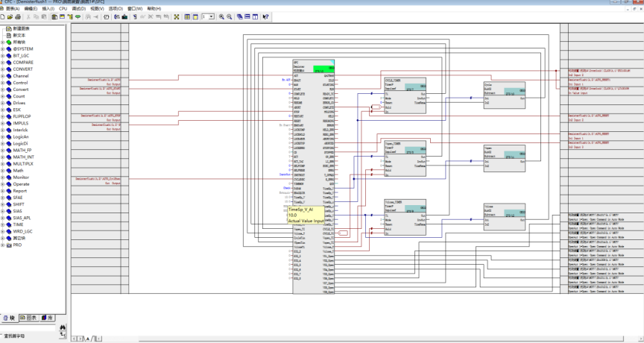Select the TIME block family item

[18, 224]
